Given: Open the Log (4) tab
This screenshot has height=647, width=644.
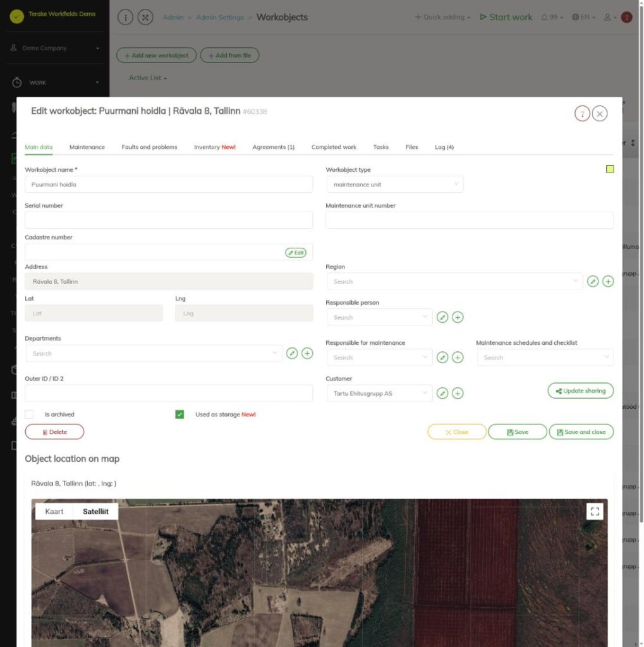Looking at the screenshot, I should [x=444, y=147].
